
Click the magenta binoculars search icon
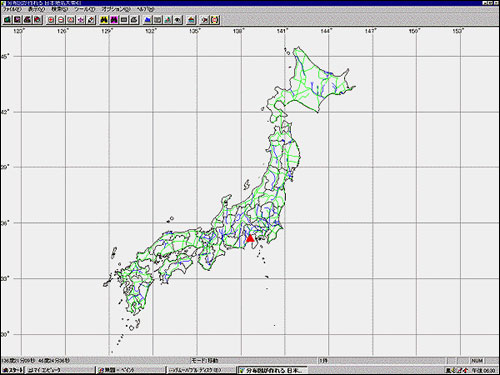114,20
